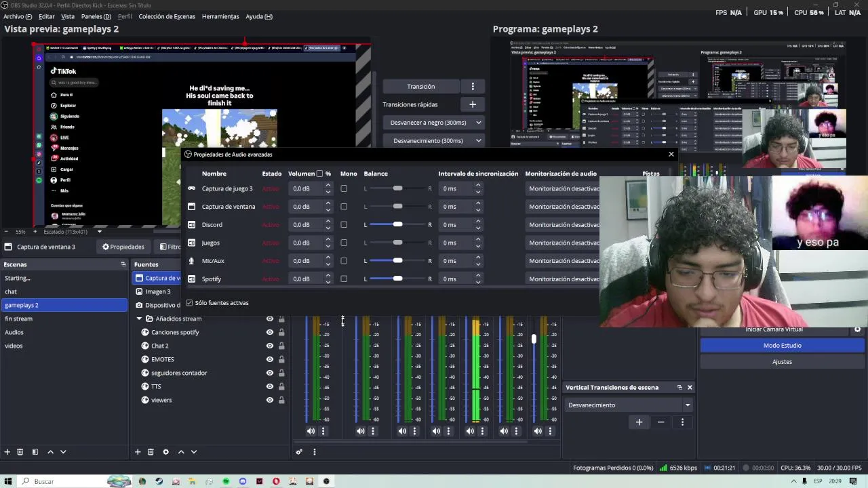
Task: Delete selected source with Fuentes trash icon
Action: click(151, 451)
